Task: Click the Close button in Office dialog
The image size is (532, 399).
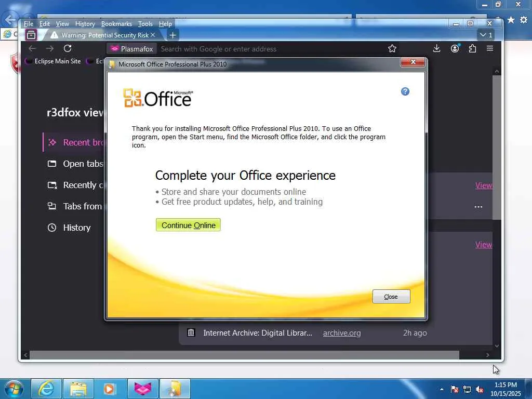Action: pos(391,297)
